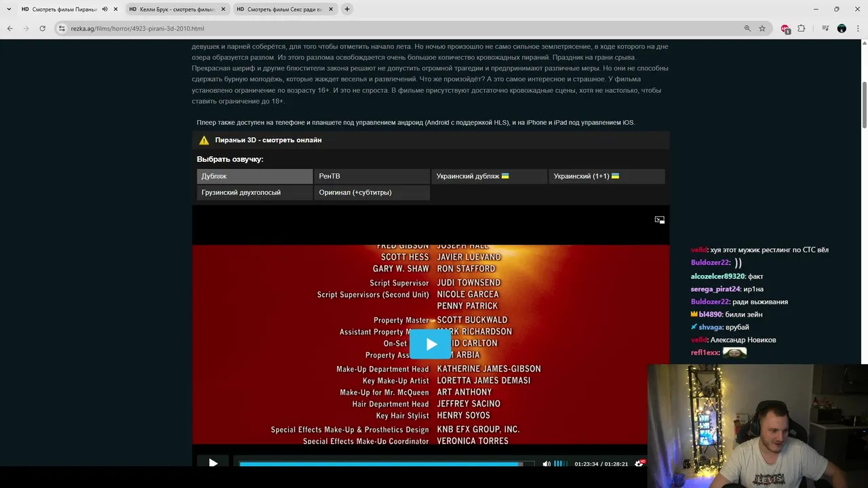
Task: Open the red adblock extension icon
Action: [785, 28]
